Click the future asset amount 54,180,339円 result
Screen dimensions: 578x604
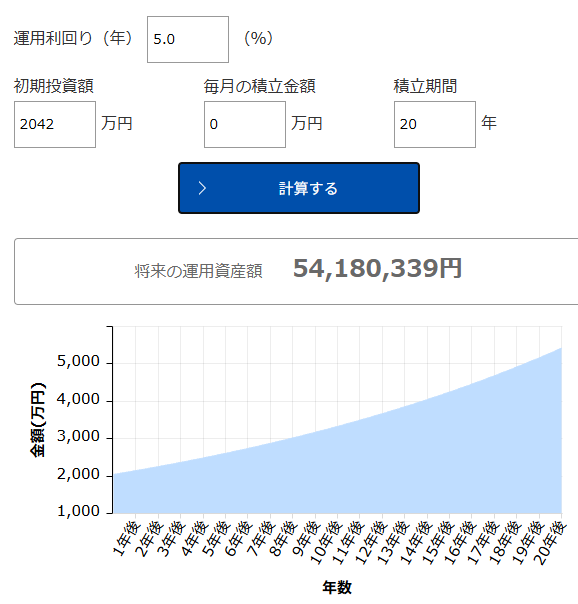377,268
